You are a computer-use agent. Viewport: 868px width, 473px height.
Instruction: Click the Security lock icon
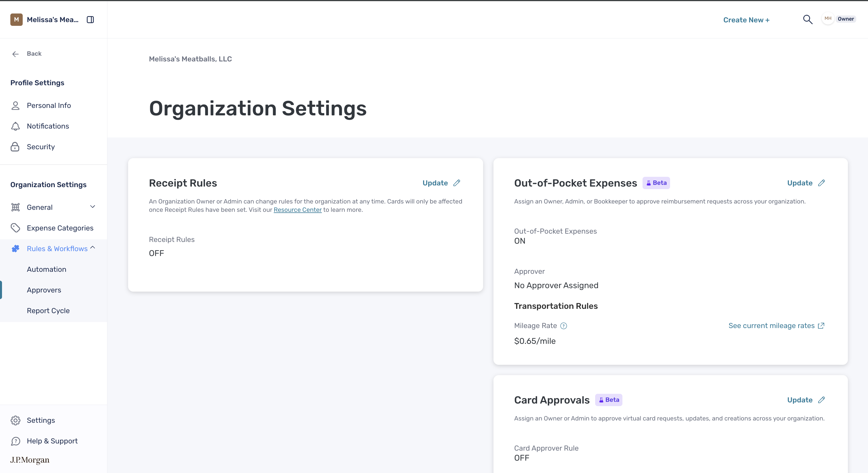pos(15,147)
